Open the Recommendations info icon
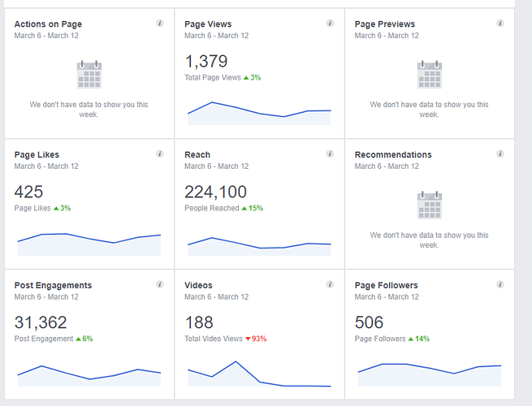The height and width of the screenshot is (406, 532). [x=500, y=153]
